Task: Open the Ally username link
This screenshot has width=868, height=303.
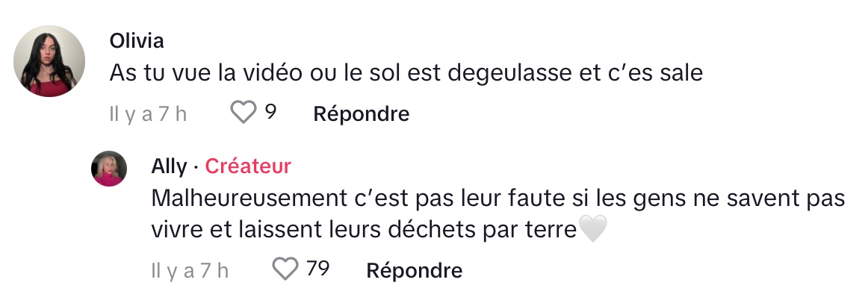Action: click(x=169, y=166)
